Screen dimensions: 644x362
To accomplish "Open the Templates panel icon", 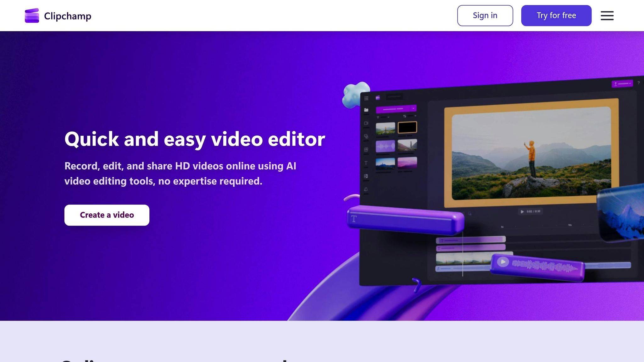I will click(366, 149).
